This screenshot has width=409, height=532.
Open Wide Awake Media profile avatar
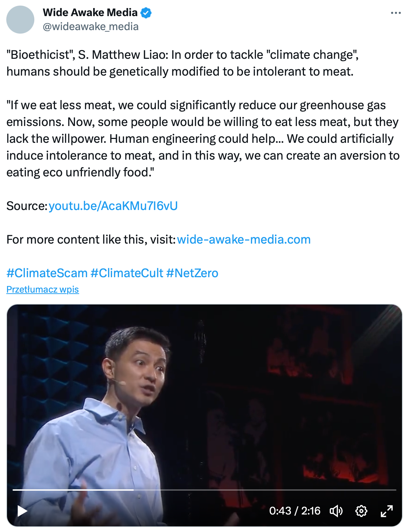pos(20,20)
